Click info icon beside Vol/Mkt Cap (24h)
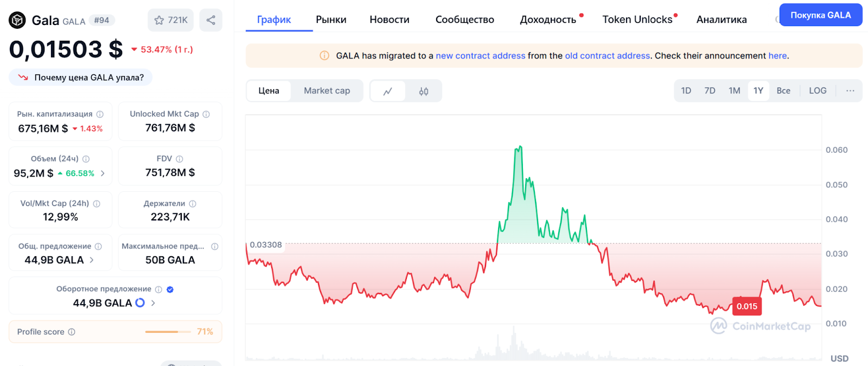The image size is (868, 366). pyautogui.click(x=97, y=204)
